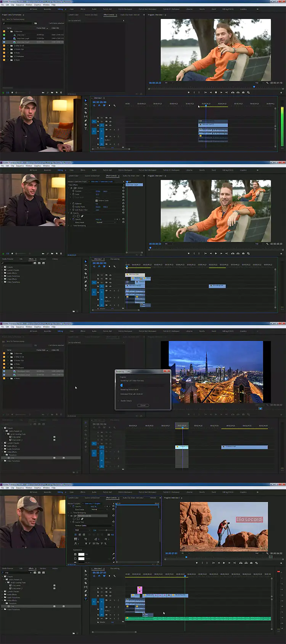Select Track Select Forward tool, 00:00:24:23 window
The image size is (286, 644).
tap(85, 105)
